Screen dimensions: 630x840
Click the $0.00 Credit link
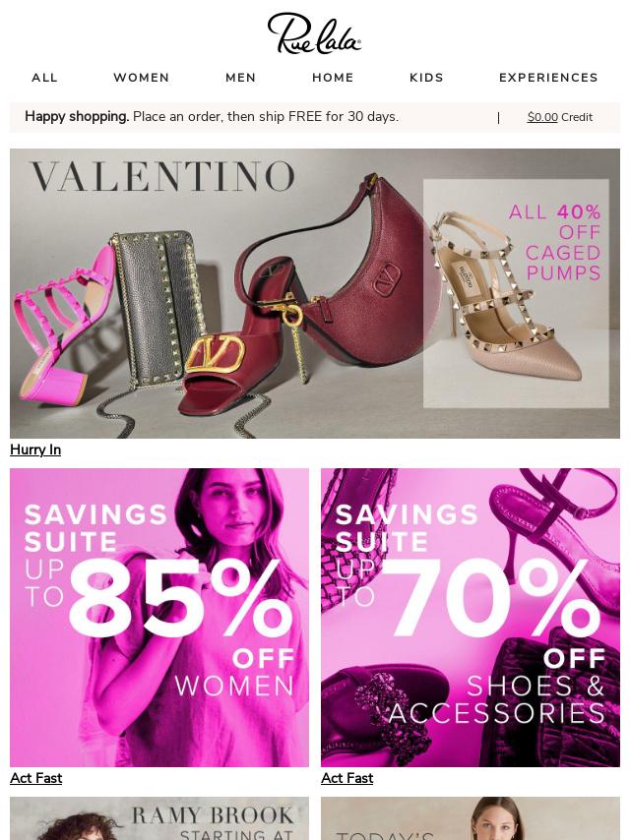(560, 117)
